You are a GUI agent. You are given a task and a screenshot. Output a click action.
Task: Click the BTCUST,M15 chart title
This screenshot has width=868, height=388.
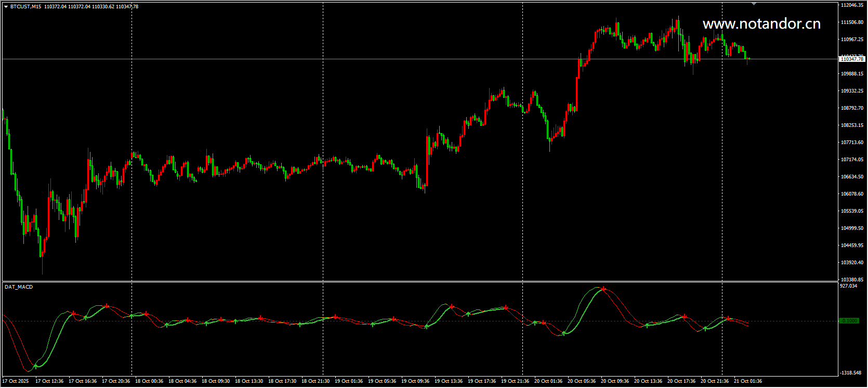click(x=25, y=7)
